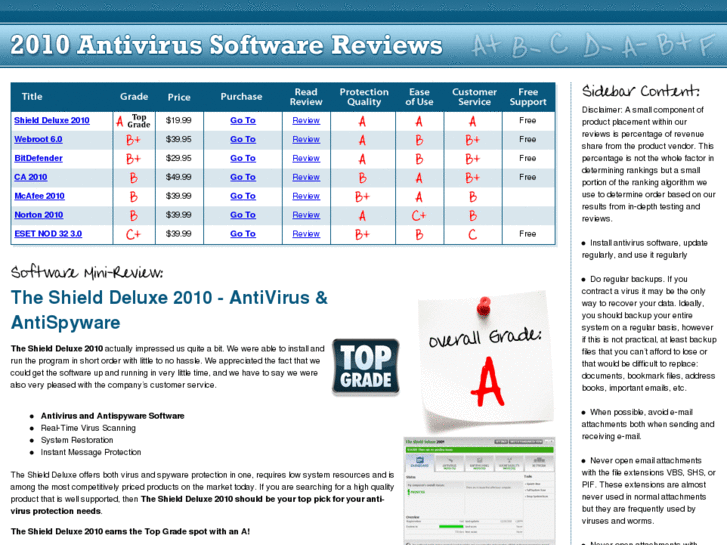Read the Review for Webroot 6.0

tap(306, 139)
